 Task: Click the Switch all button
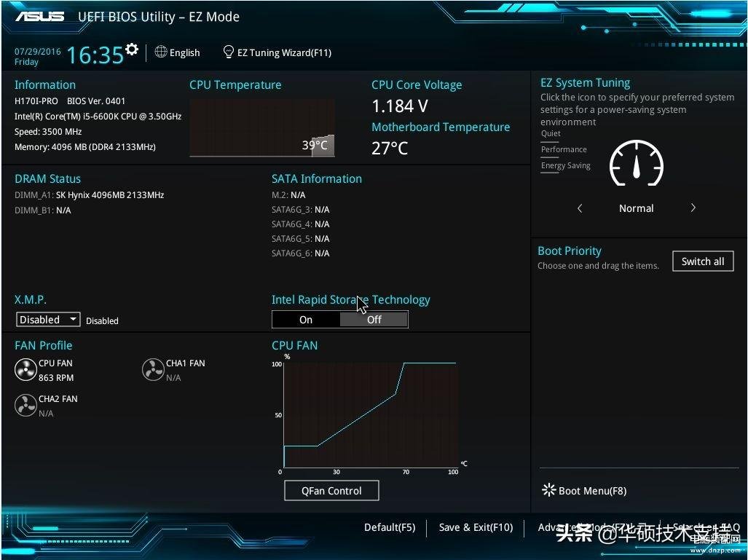(703, 261)
